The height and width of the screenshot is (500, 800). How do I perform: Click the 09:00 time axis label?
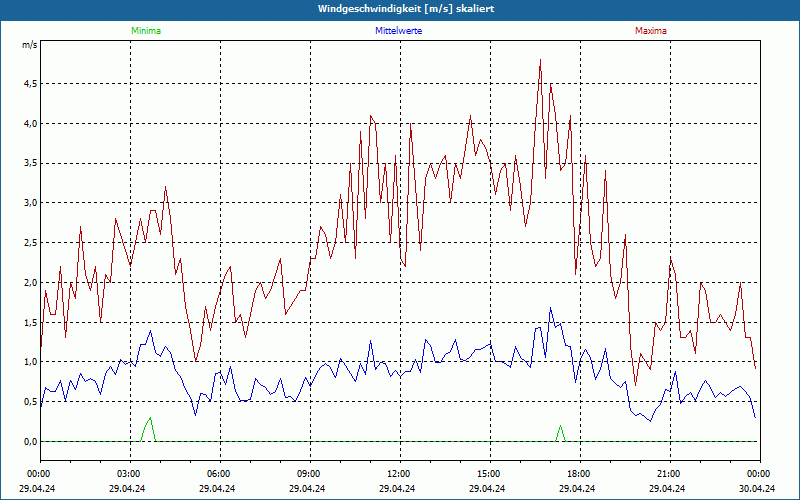[308, 474]
